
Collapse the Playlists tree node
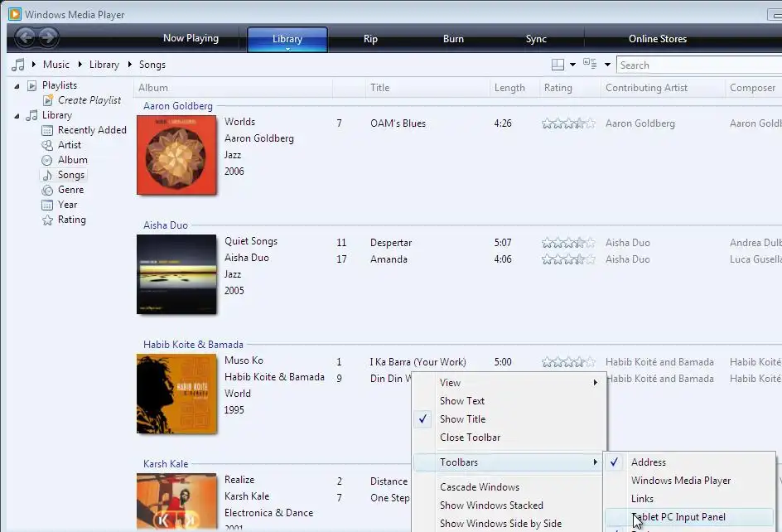(17, 86)
